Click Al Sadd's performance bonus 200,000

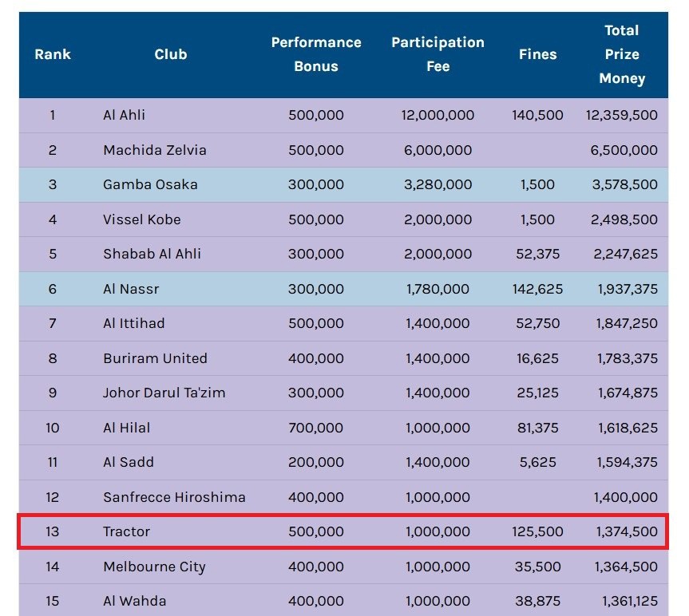point(316,462)
